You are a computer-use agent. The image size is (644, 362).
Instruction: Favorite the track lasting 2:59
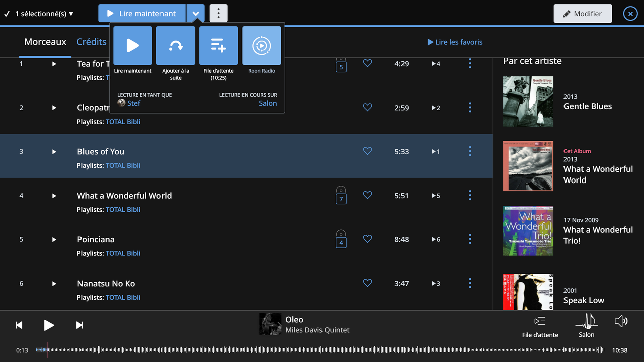coord(367,107)
